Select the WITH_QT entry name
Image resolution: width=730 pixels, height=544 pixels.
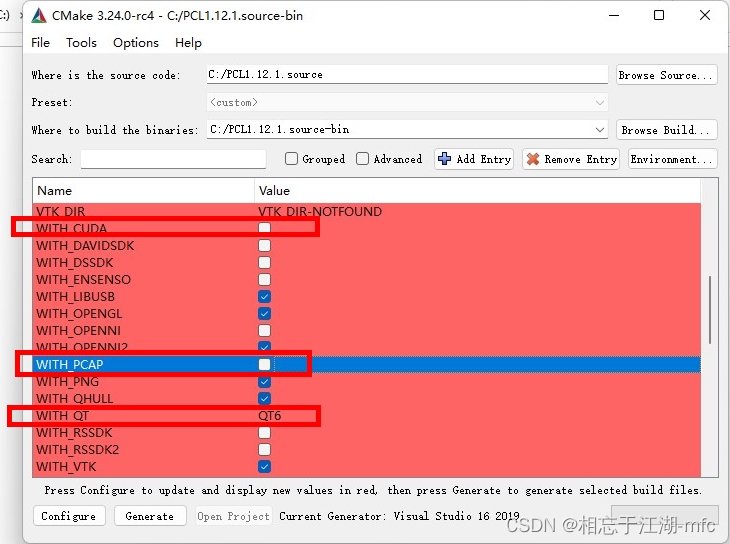coord(62,415)
